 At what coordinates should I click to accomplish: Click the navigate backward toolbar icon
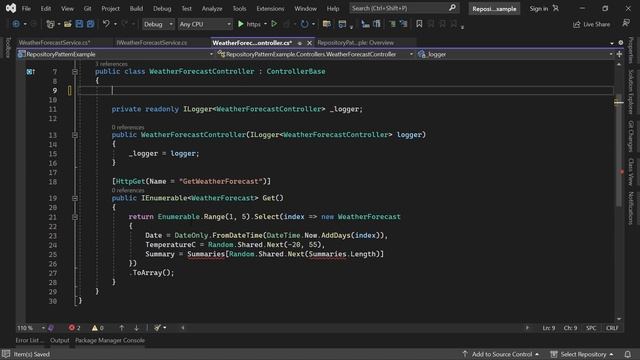(x=16, y=24)
